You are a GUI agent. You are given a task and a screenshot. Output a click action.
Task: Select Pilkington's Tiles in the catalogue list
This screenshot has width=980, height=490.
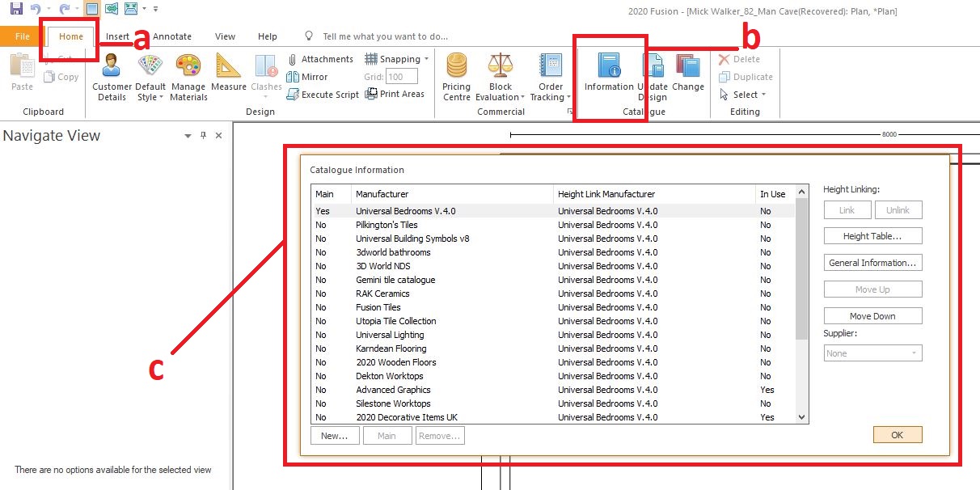(553, 225)
